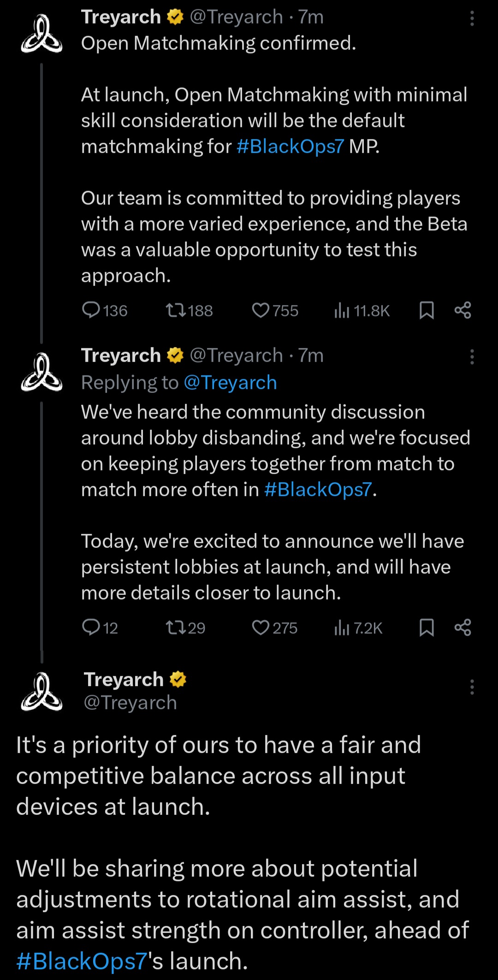Reply to the Open Matchmaking tweet

91,310
